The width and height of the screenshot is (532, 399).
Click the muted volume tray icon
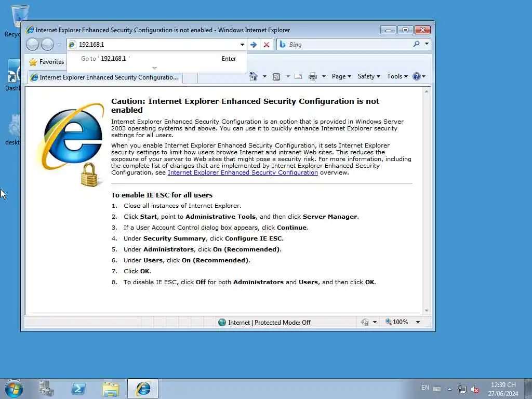coord(475,389)
